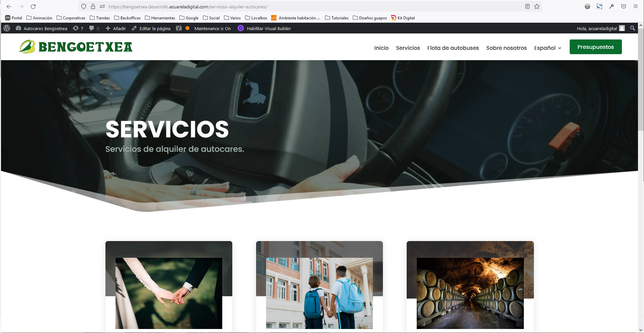Click the browser forward arrow

point(21,6)
